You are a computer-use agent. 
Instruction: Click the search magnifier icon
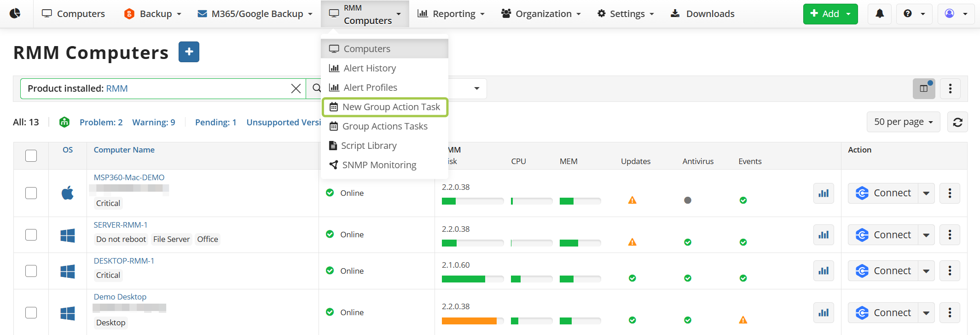click(x=317, y=88)
